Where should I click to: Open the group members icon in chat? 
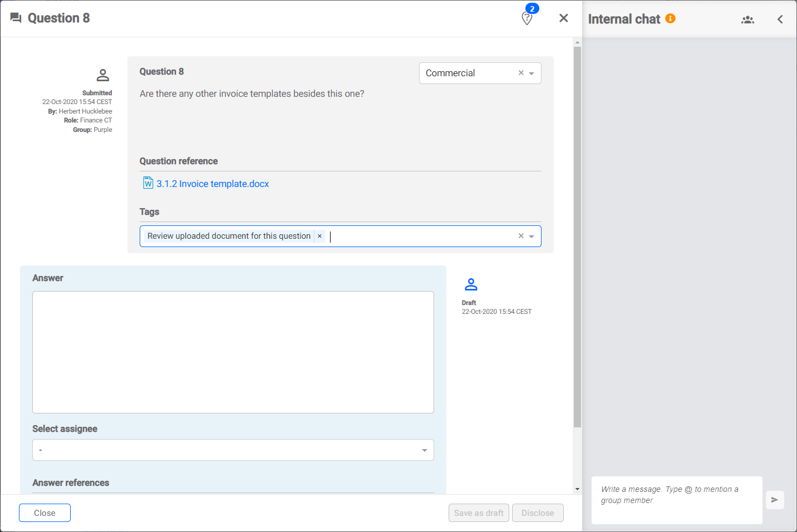747,19
